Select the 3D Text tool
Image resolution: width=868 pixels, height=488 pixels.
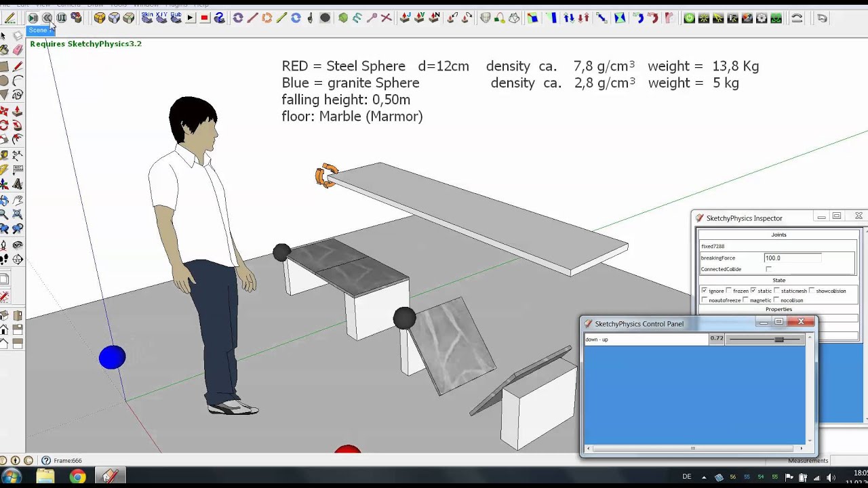(18, 184)
